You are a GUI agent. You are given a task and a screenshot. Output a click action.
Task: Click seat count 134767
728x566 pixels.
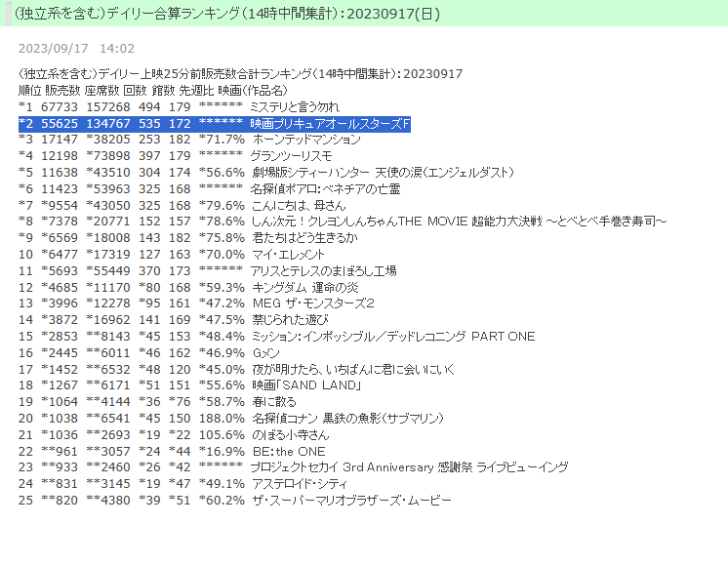point(108,124)
